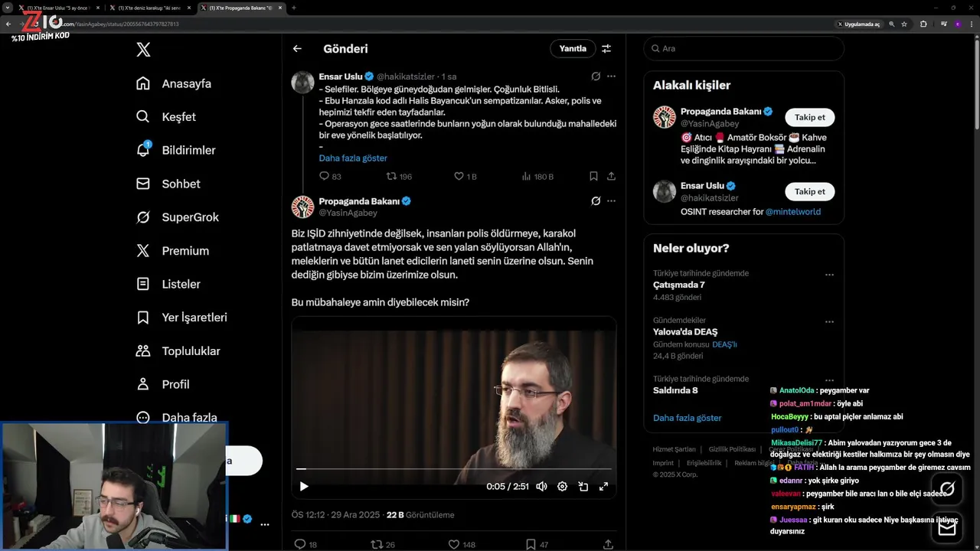This screenshot has height=551, width=980.
Task: Bookmark this page with star icon
Action: 904,24
